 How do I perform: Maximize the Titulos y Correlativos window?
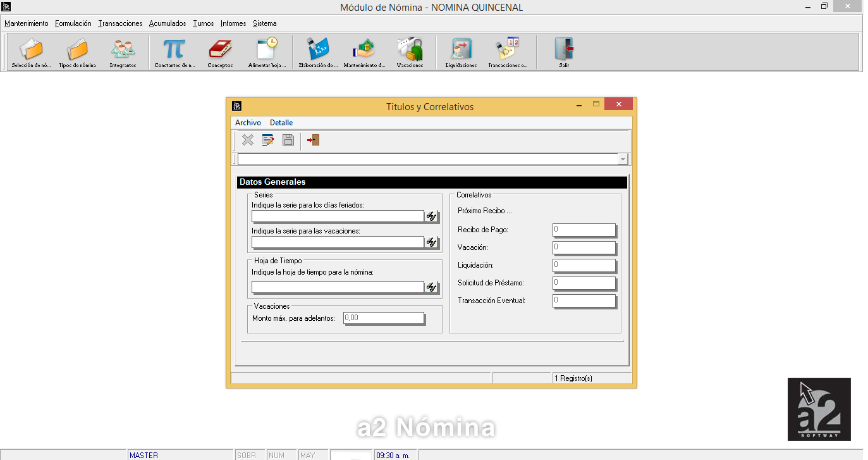596,104
